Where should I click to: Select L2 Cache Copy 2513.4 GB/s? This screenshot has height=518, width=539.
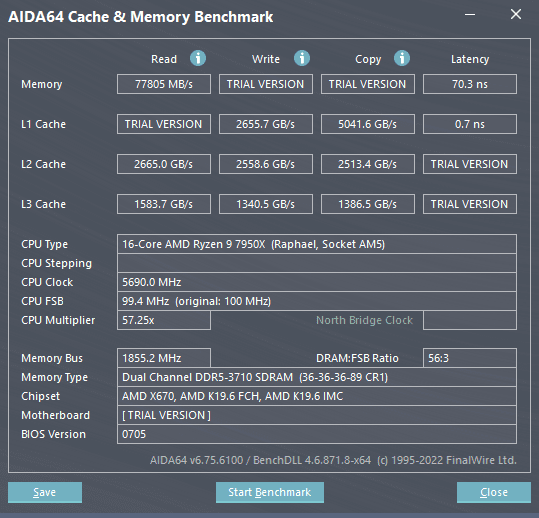pos(368,164)
